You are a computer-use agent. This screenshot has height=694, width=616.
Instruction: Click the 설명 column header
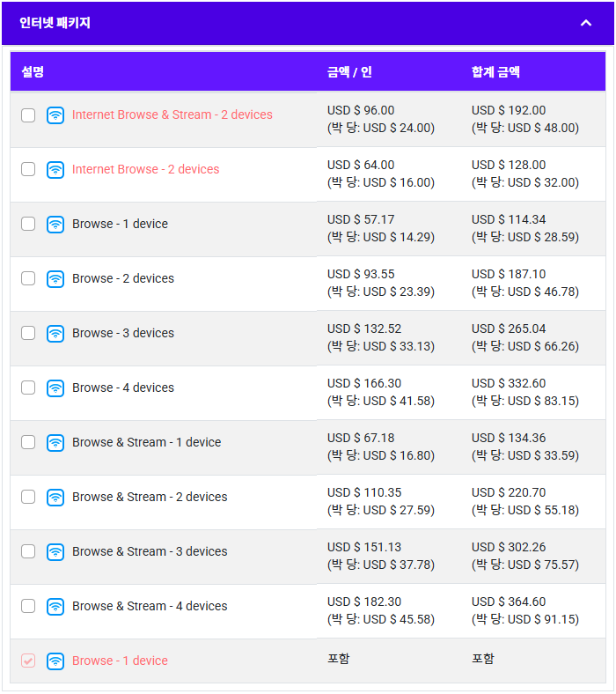33,72
